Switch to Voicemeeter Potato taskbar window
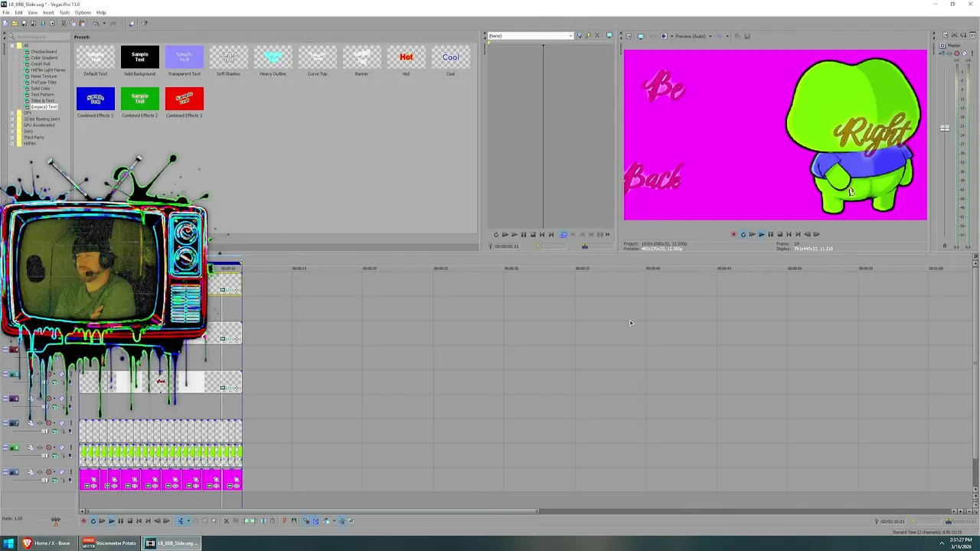The width and height of the screenshot is (980, 551). pyautogui.click(x=111, y=543)
